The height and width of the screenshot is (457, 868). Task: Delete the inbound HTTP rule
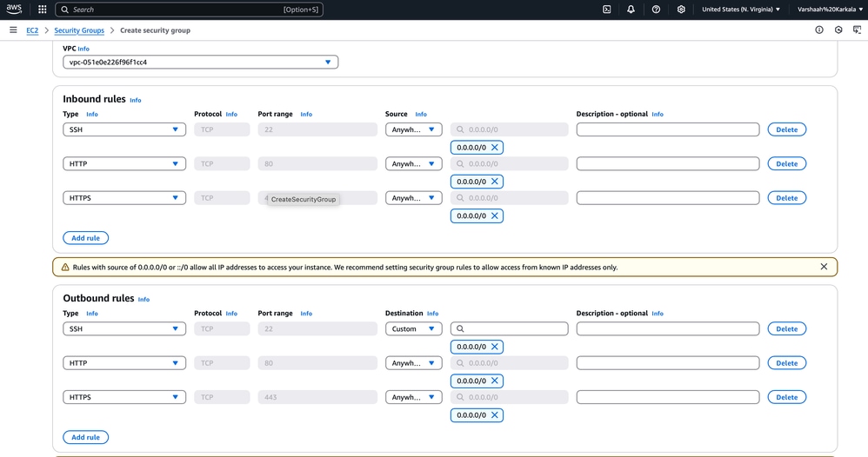coord(786,163)
